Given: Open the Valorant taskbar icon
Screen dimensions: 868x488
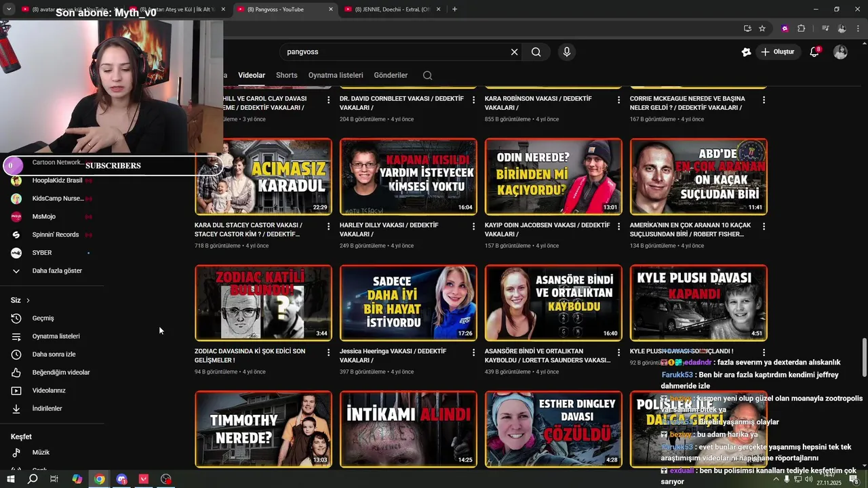Looking at the screenshot, I should pos(144,479).
